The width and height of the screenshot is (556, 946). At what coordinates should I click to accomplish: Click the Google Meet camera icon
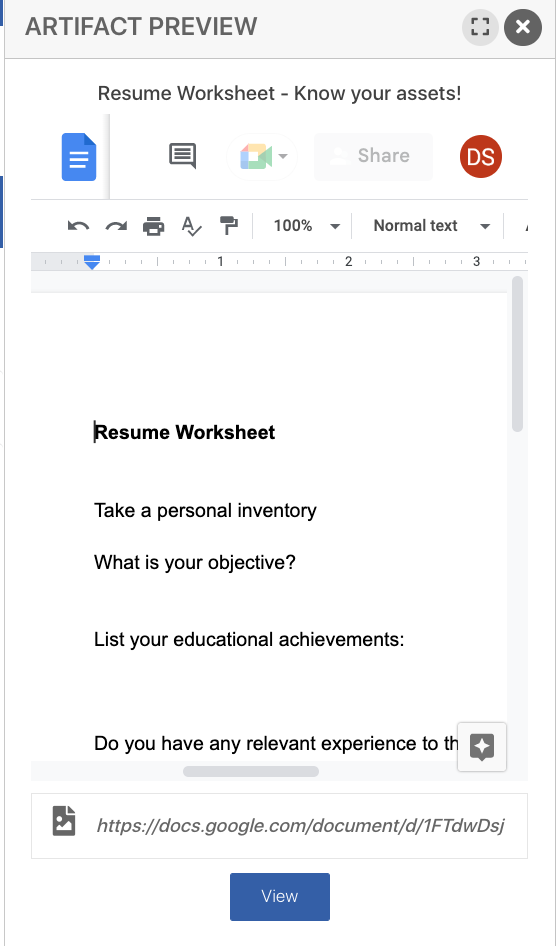(x=256, y=157)
